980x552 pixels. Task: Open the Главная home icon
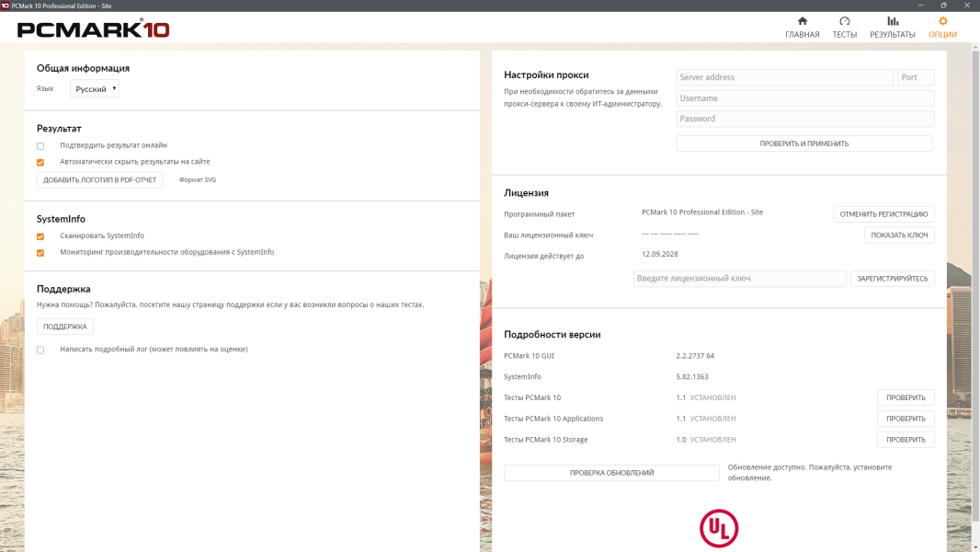click(802, 21)
